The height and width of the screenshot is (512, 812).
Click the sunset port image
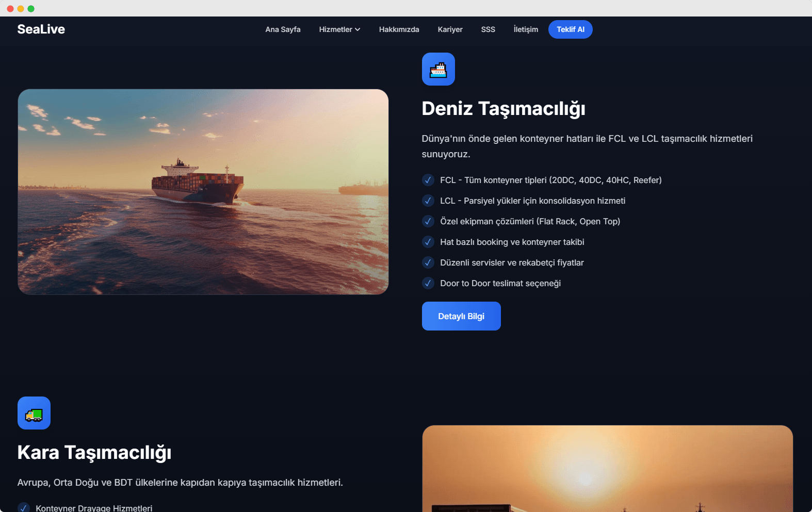[608, 469]
